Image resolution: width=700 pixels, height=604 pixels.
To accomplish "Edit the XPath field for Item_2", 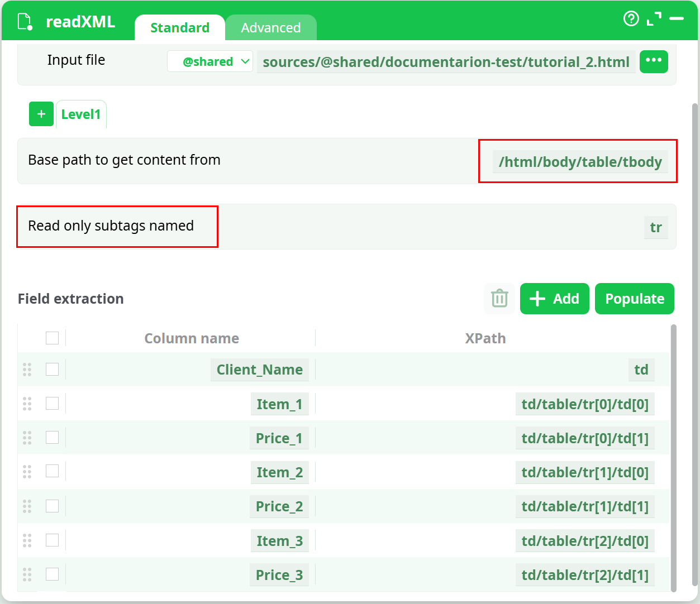I will coord(584,472).
